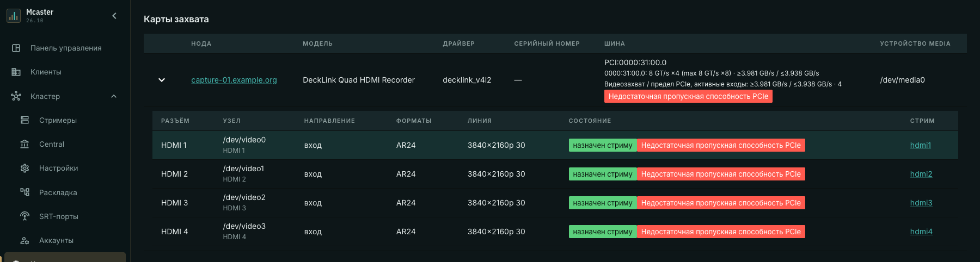Click the СЕРИЙНЫЙ НОМЕР column header
This screenshot has width=980, height=262.
coord(547,43)
